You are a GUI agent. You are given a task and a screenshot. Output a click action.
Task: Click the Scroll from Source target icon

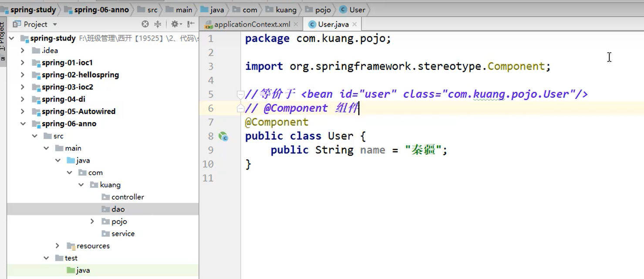click(145, 24)
